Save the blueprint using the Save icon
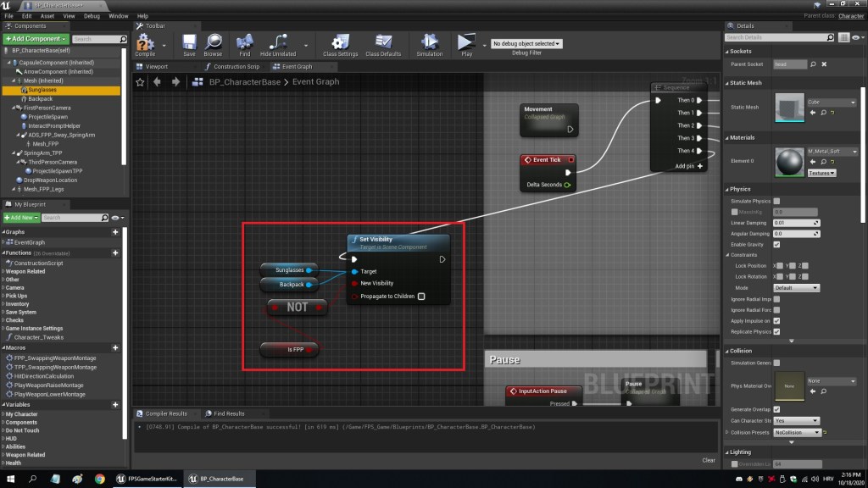The height and width of the screenshot is (488, 868). [189, 42]
